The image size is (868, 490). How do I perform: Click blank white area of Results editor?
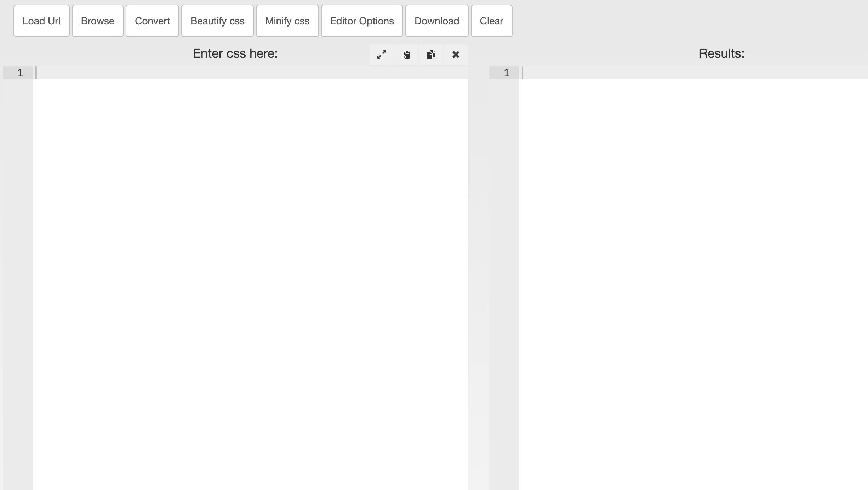(690, 266)
